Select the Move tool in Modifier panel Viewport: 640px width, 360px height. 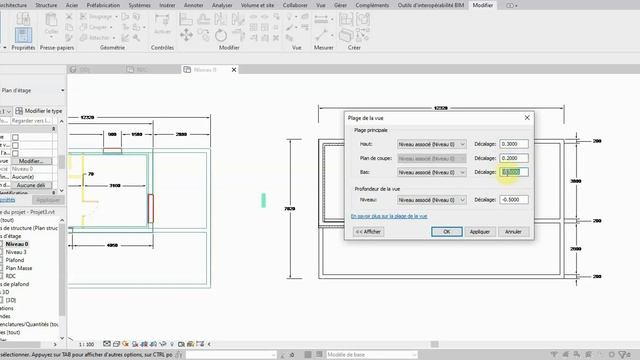coord(186,35)
